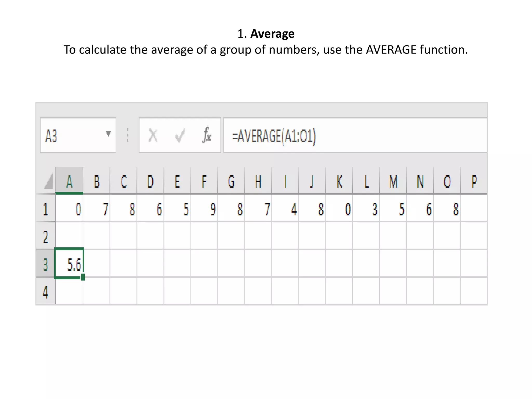
Task: Select row 1 header
Action: tap(46, 209)
